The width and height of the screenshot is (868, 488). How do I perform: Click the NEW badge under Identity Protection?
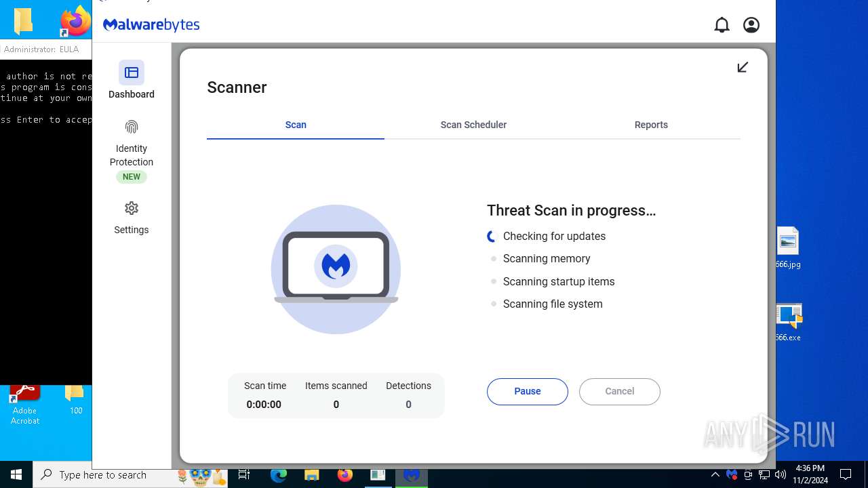pyautogui.click(x=132, y=177)
